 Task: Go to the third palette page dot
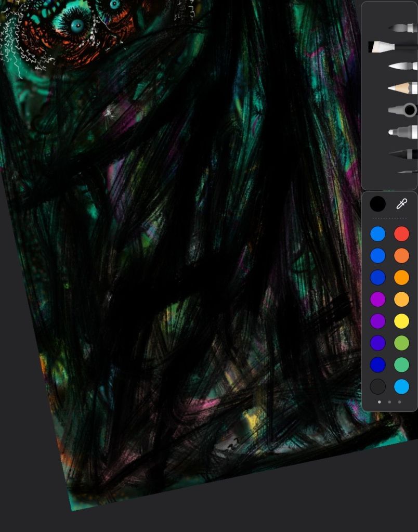tap(399, 402)
